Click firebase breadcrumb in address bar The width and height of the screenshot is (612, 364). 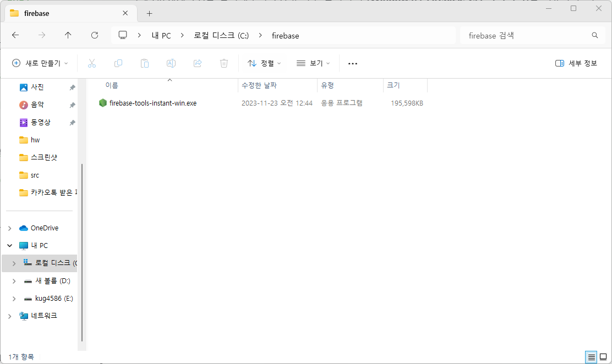pos(285,36)
